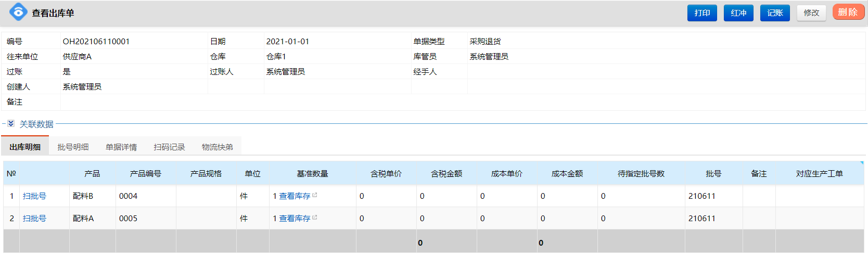Screen dimensions: 868x255
Task: Click 扫批号 link in row 1
Action: click(34, 196)
